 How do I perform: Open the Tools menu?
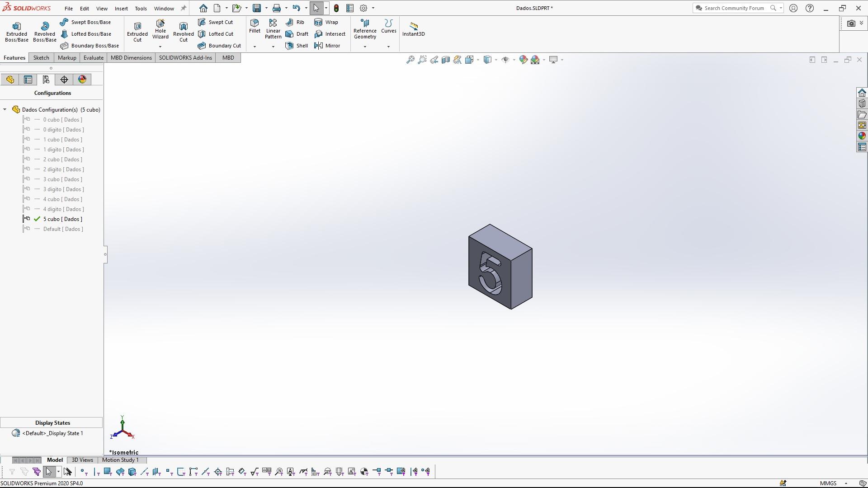click(x=141, y=8)
